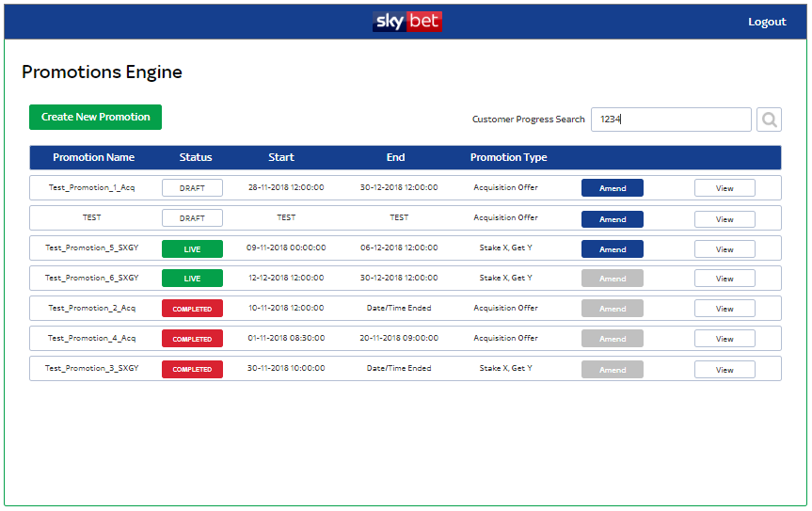Click COMPLETED badge of Test_Promotion_2_Acq

192,309
